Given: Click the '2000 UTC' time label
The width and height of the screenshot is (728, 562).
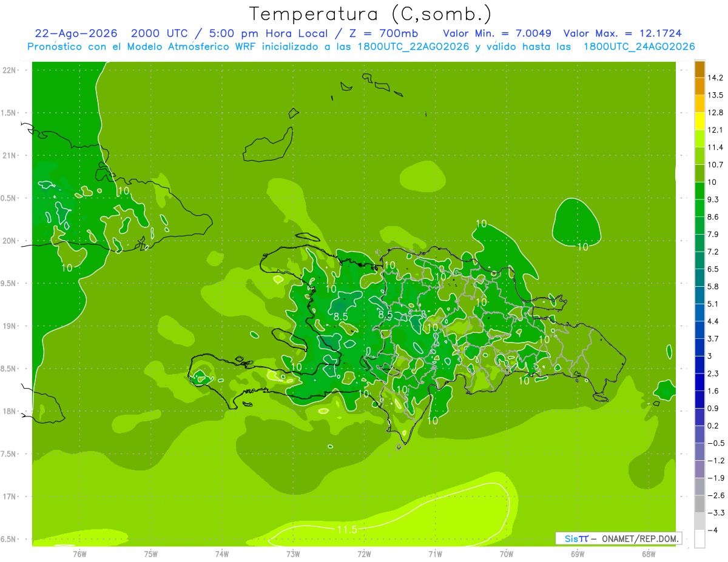Looking at the screenshot, I should pos(160,33).
